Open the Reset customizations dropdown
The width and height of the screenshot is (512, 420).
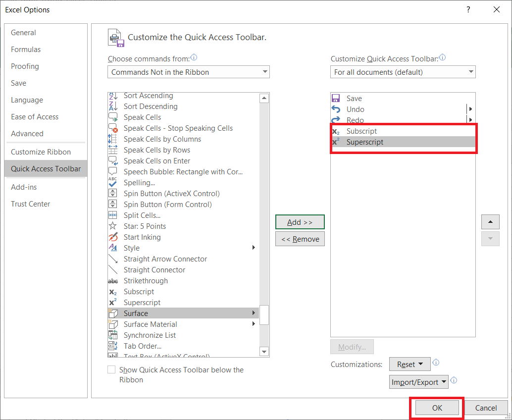click(x=410, y=364)
